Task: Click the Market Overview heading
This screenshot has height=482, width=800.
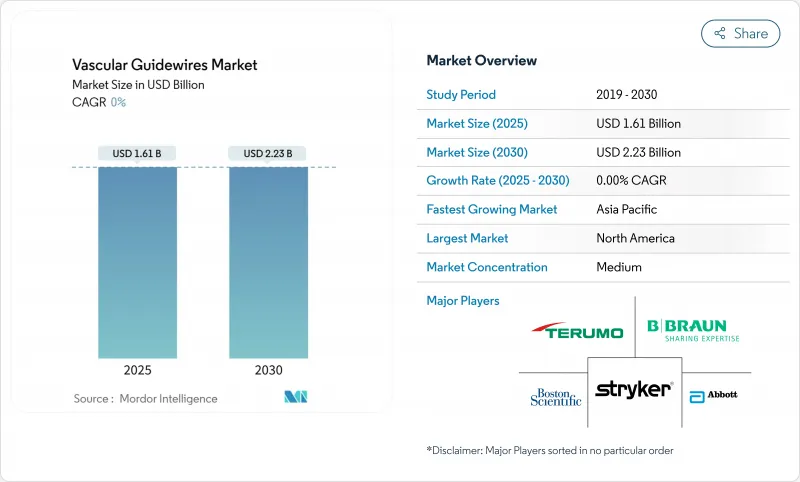Action: [482, 60]
